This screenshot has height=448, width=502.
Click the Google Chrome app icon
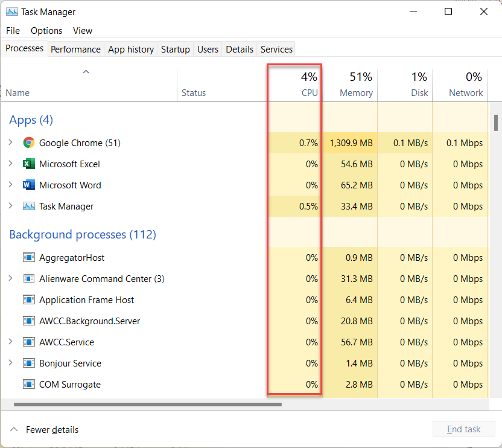click(x=28, y=143)
